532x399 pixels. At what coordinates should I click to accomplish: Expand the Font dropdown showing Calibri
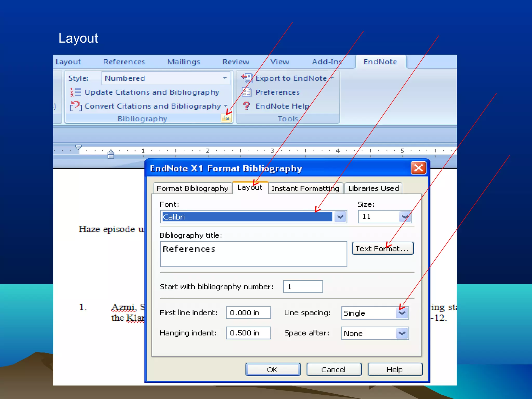(x=340, y=217)
